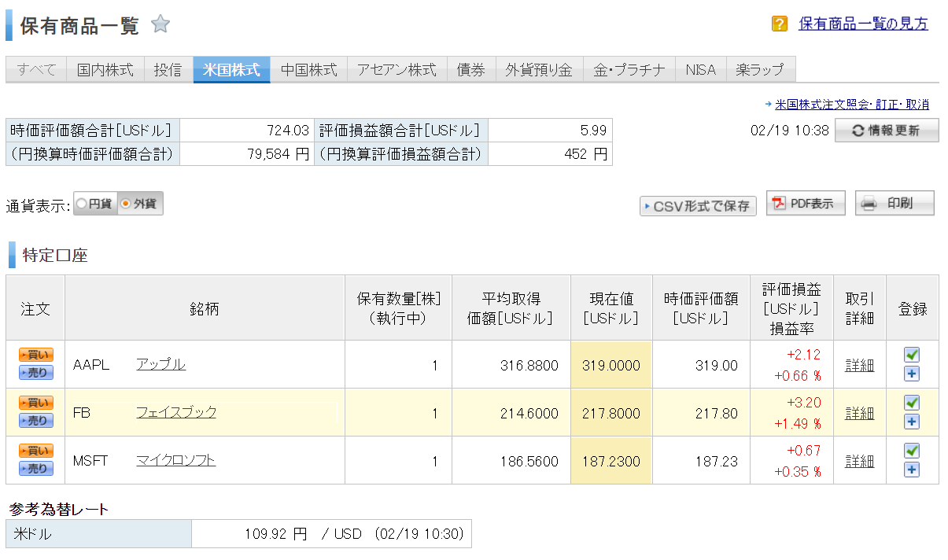Click the AAPL ticker text
Screen dimensions: 948x560
[91, 365]
